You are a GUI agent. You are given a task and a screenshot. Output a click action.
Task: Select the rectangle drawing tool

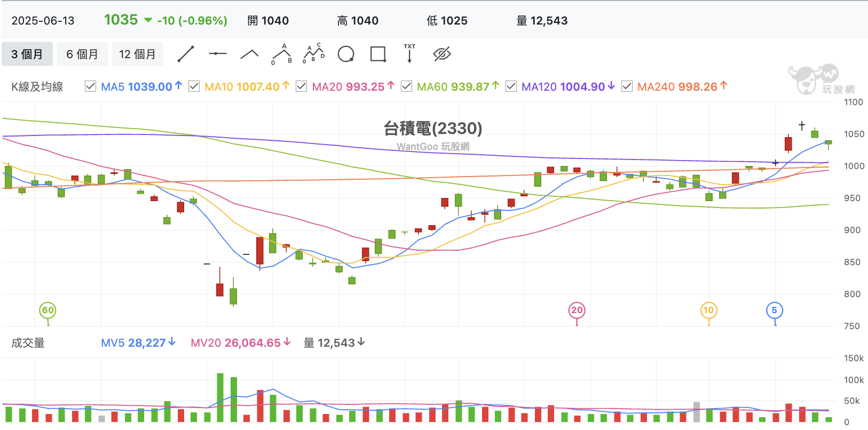[x=378, y=54]
